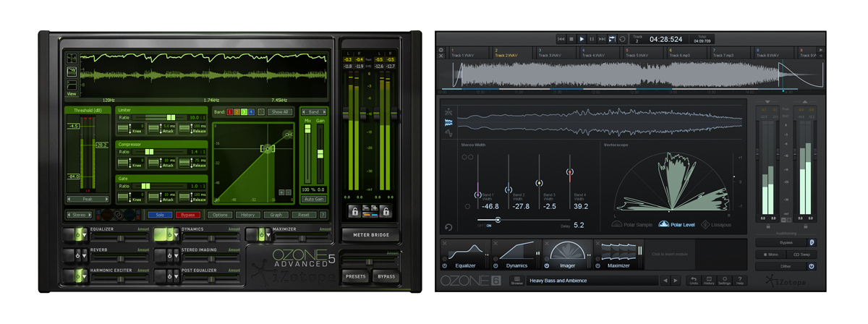Open Help in Ozone 6 toolbar

point(739,281)
